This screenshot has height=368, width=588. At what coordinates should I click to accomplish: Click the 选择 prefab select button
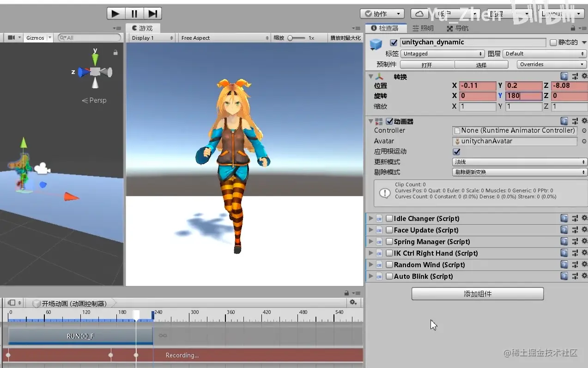click(481, 65)
